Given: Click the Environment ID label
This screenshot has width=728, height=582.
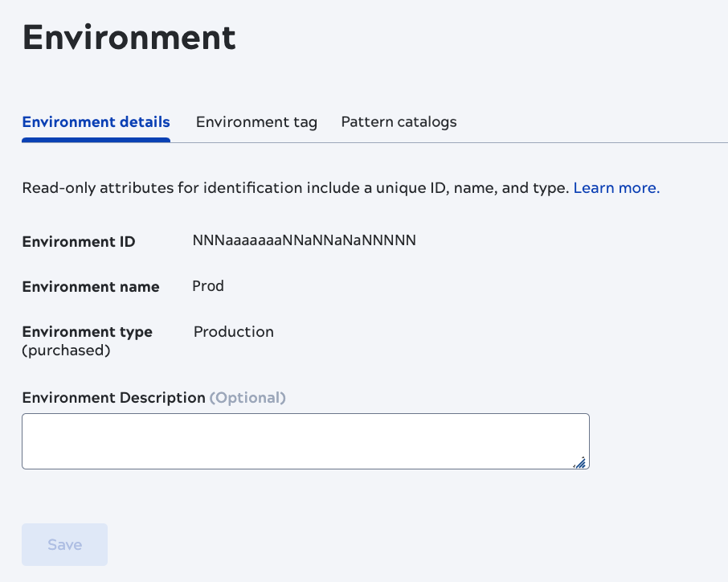Looking at the screenshot, I should point(79,242).
